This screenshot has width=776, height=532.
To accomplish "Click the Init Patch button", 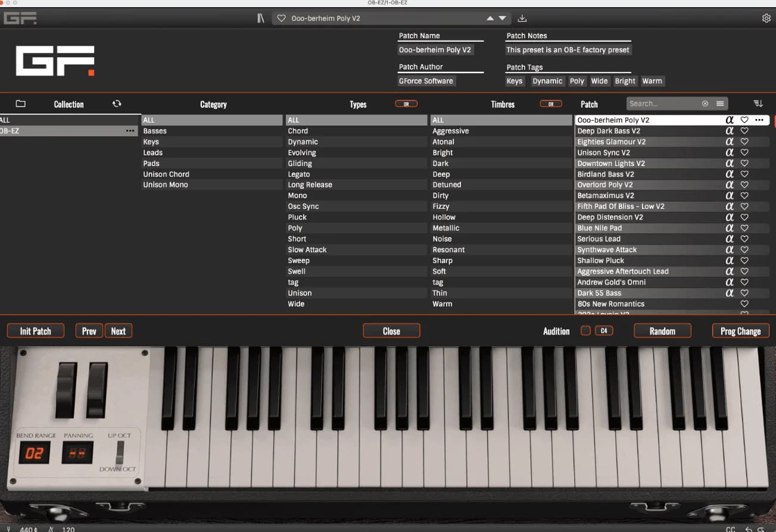I will [35, 331].
